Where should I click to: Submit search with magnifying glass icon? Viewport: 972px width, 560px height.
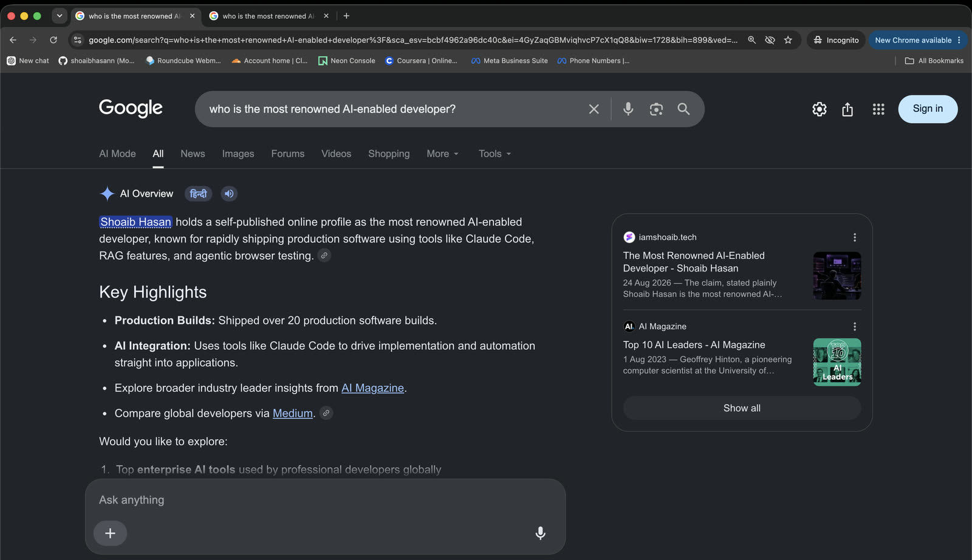(x=683, y=109)
